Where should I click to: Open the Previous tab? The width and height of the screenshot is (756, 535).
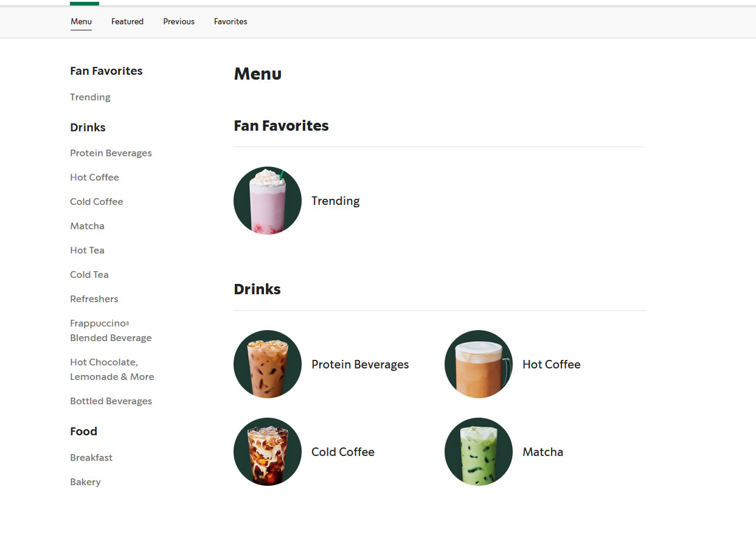[x=179, y=21]
